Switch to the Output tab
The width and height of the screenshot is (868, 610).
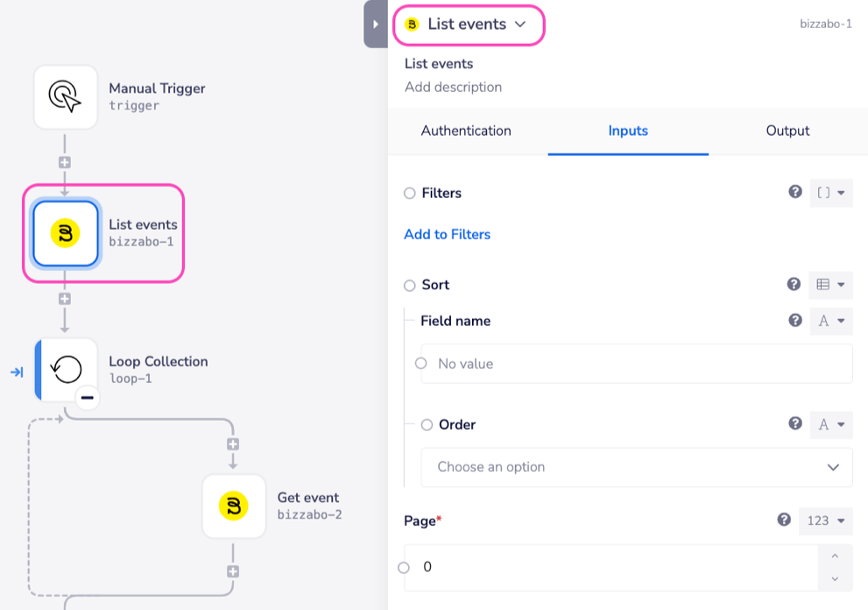coord(787,131)
